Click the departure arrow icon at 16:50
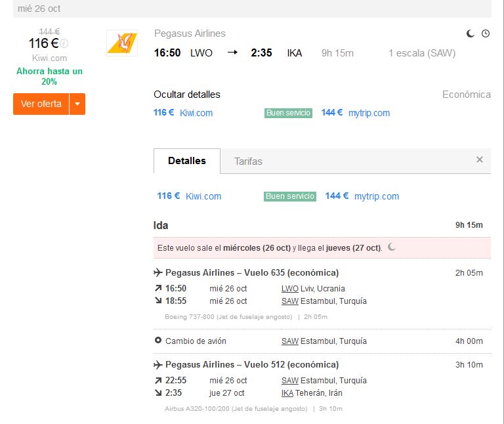 coord(158,288)
